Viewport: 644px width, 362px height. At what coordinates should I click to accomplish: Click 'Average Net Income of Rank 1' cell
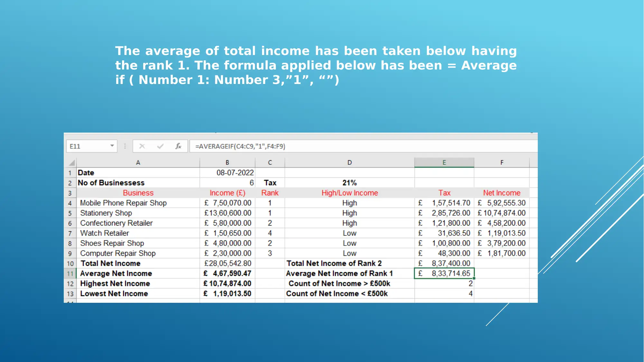(350, 274)
